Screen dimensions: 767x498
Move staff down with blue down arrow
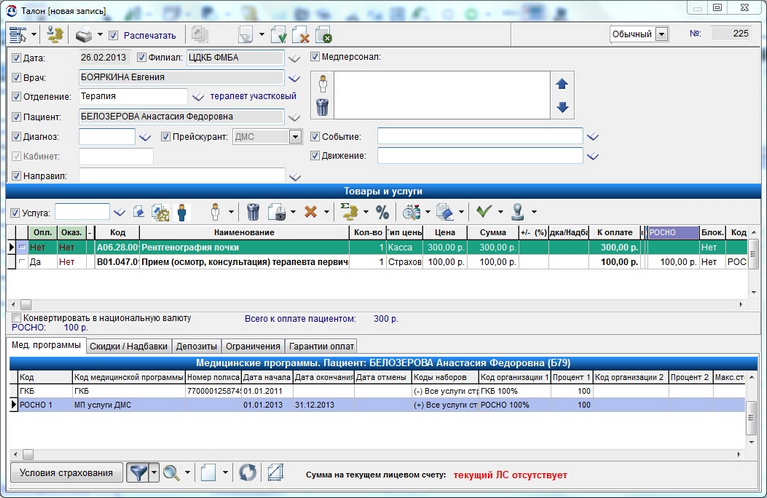coord(563,107)
